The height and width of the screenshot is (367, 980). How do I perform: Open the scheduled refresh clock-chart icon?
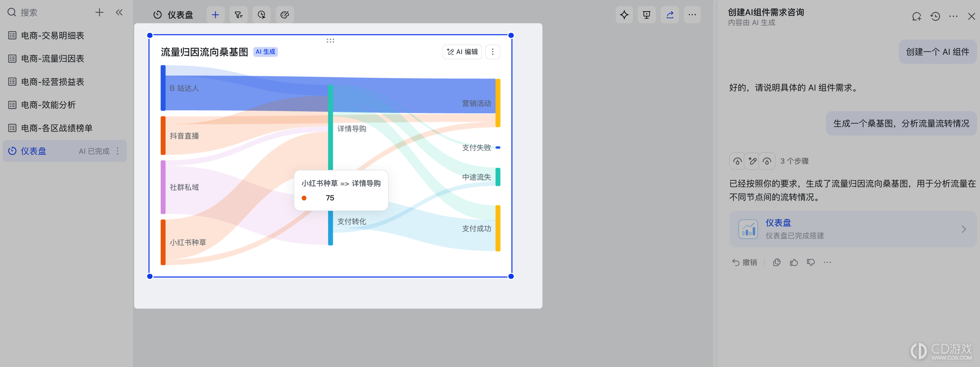tap(262, 15)
